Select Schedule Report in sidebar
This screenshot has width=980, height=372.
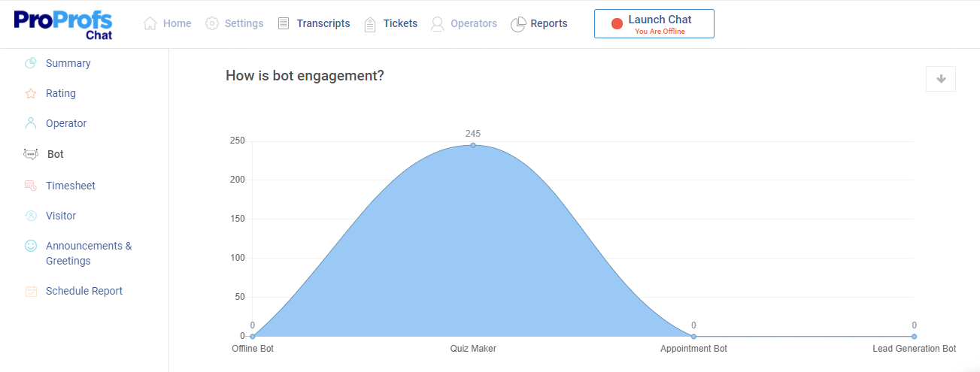click(x=83, y=291)
